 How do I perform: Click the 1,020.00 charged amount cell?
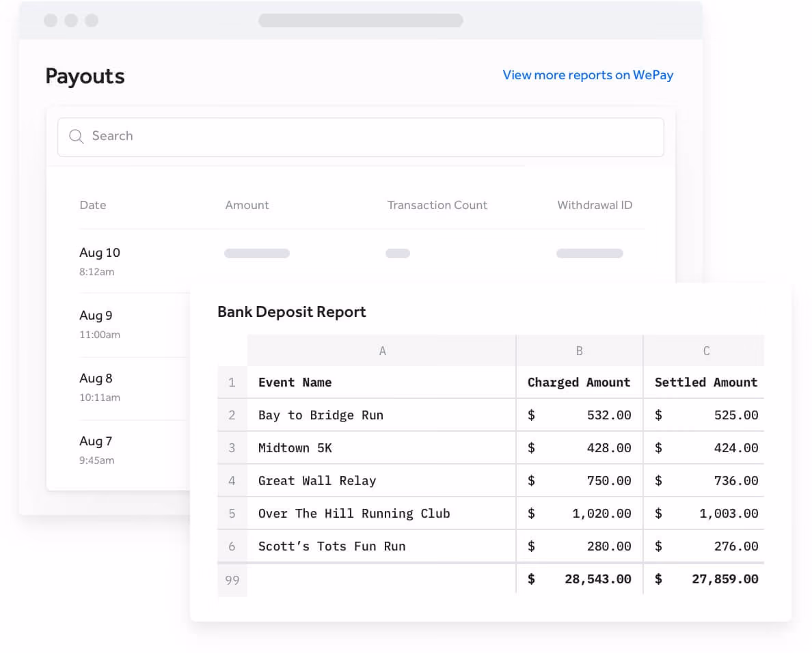pos(580,513)
